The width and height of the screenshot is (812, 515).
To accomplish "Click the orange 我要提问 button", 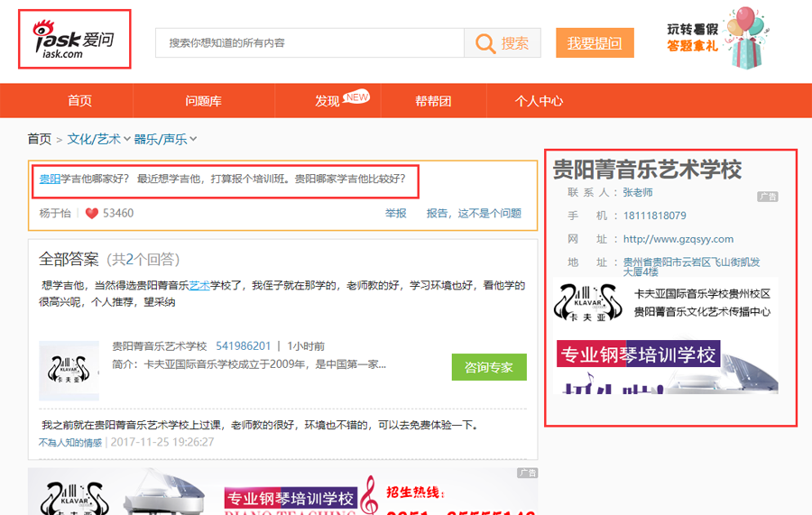I will 595,43.
